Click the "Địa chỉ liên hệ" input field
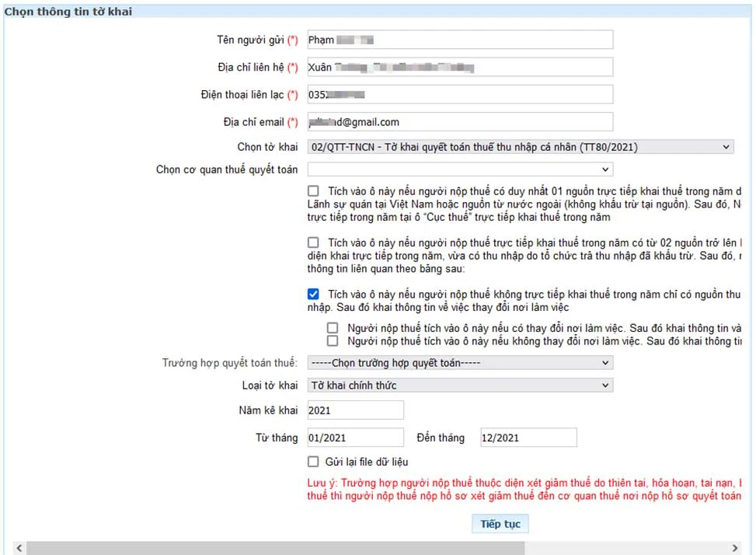756x555 pixels. [458, 67]
